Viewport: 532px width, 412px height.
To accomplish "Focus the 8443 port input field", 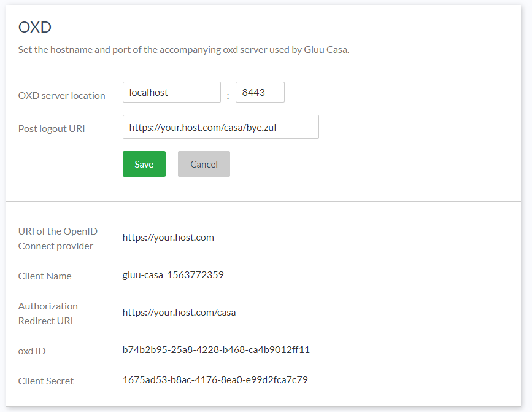I will [x=260, y=92].
